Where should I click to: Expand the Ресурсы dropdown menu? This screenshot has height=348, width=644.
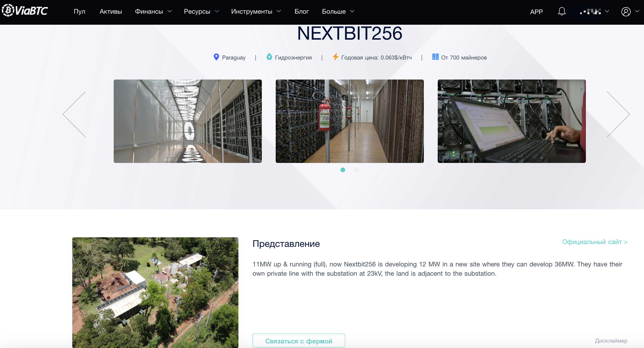click(x=201, y=12)
